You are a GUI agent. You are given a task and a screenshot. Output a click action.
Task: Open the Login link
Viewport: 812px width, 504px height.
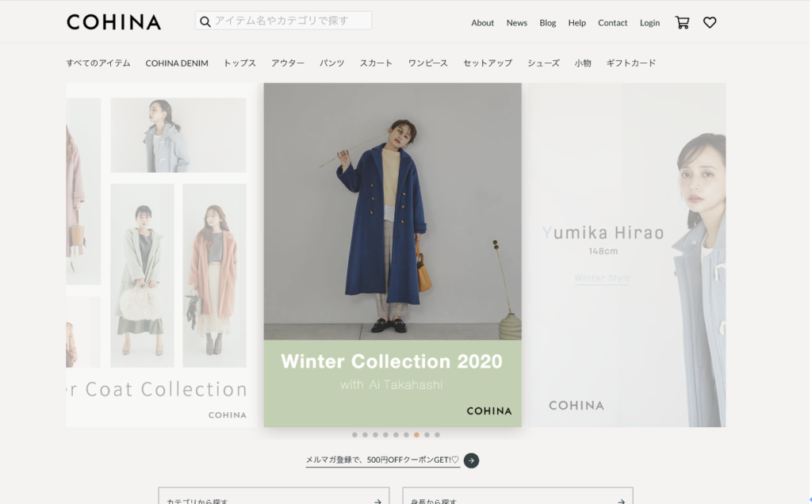[x=649, y=23]
